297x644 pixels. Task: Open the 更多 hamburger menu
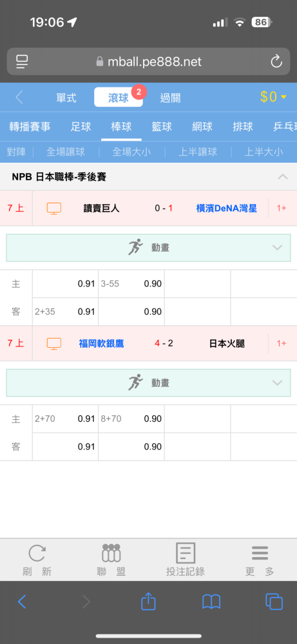pos(260,553)
